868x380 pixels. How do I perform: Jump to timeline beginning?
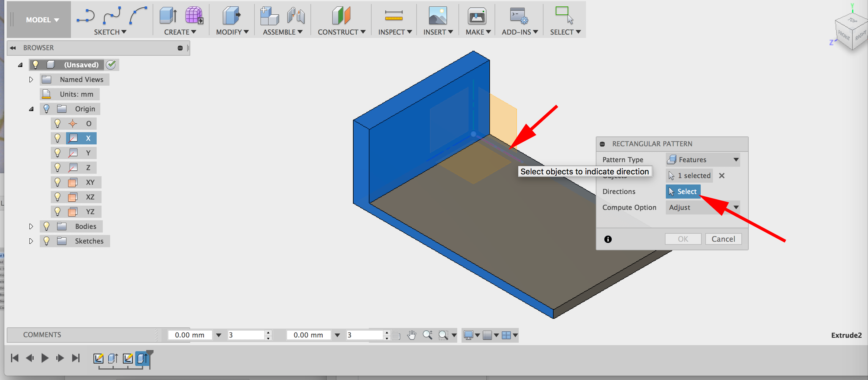pos(14,358)
